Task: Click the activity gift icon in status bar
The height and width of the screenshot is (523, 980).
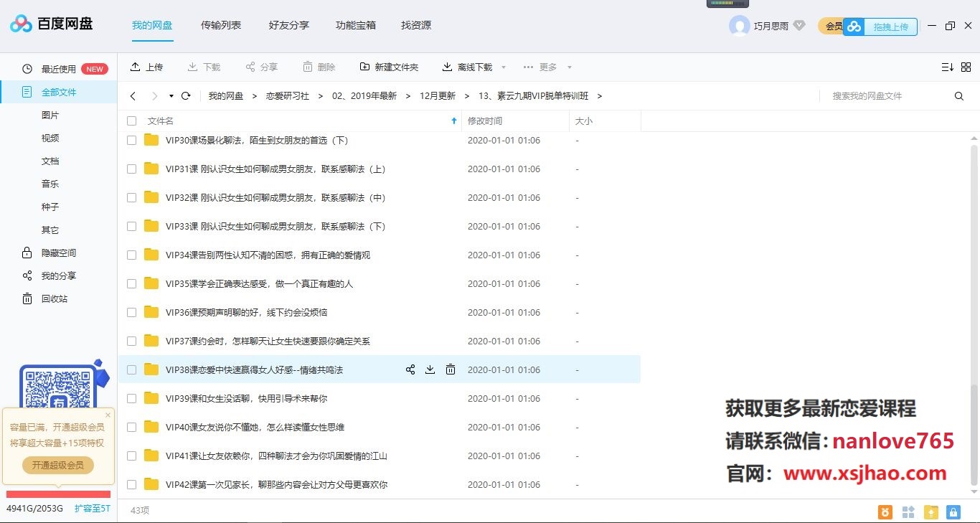Action: pyautogui.click(x=885, y=512)
